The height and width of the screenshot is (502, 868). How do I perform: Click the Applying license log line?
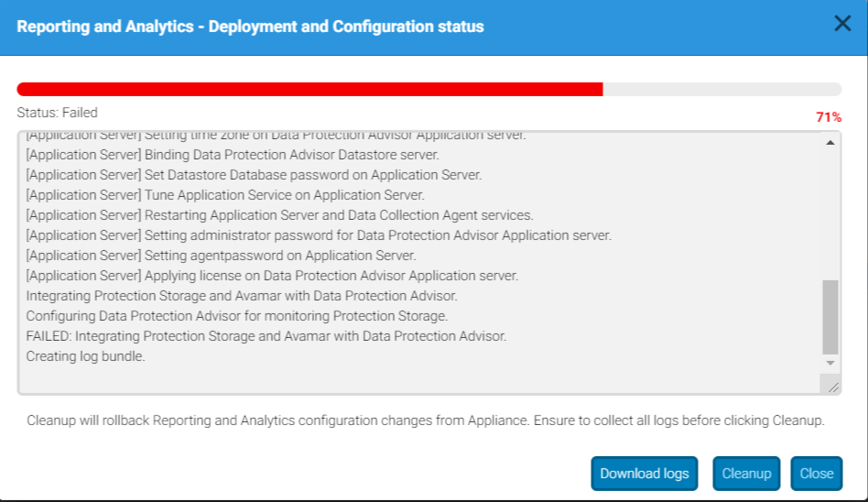pyautogui.click(x=272, y=276)
